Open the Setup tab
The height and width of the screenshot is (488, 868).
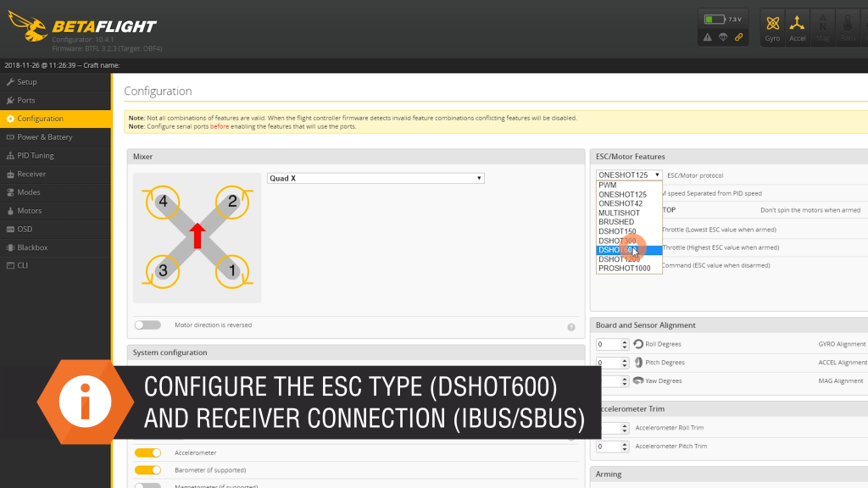coord(55,82)
